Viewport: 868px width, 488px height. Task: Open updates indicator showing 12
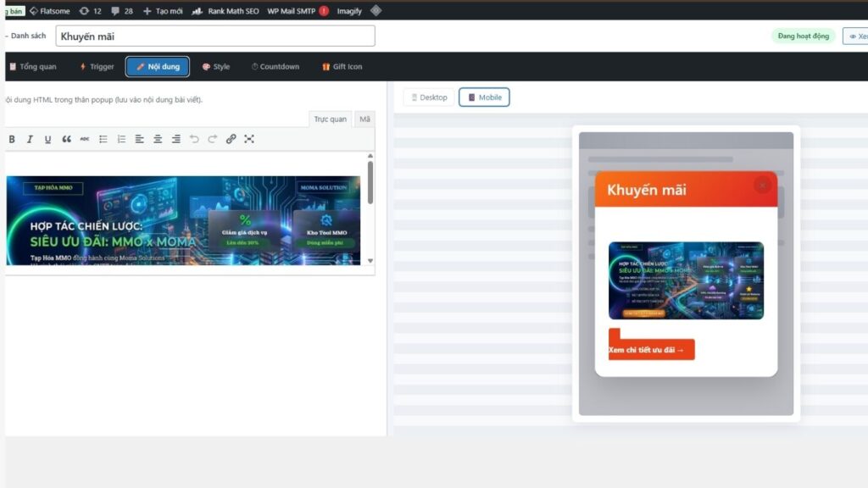[x=90, y=10]
